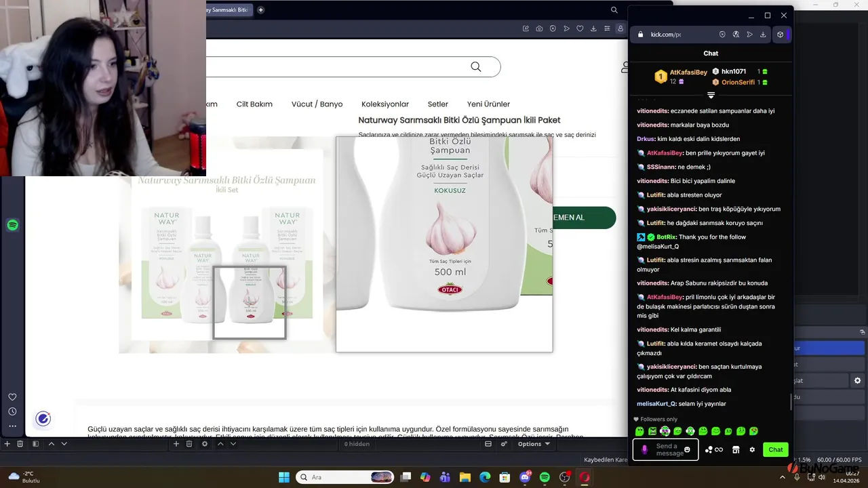This screenshot has width=868, height=488.
Task: Open Opera GX in the taskbar
Action: (x=584, y=477)
